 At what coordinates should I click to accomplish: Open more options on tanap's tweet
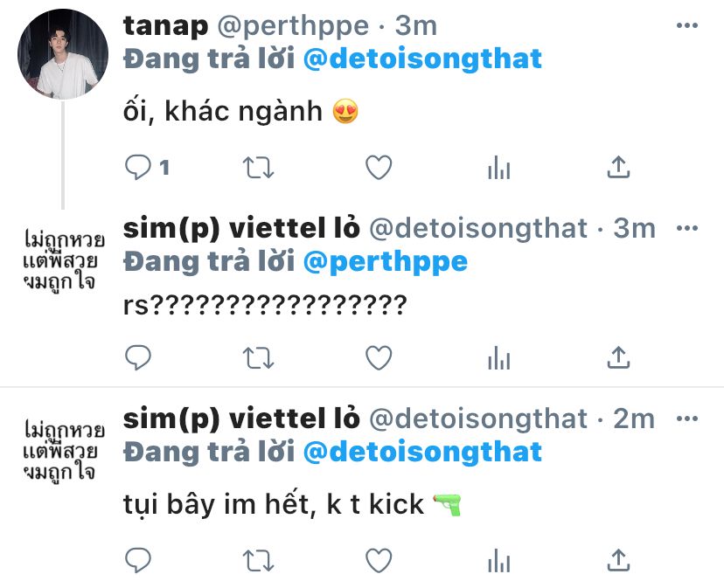(689, 27)
